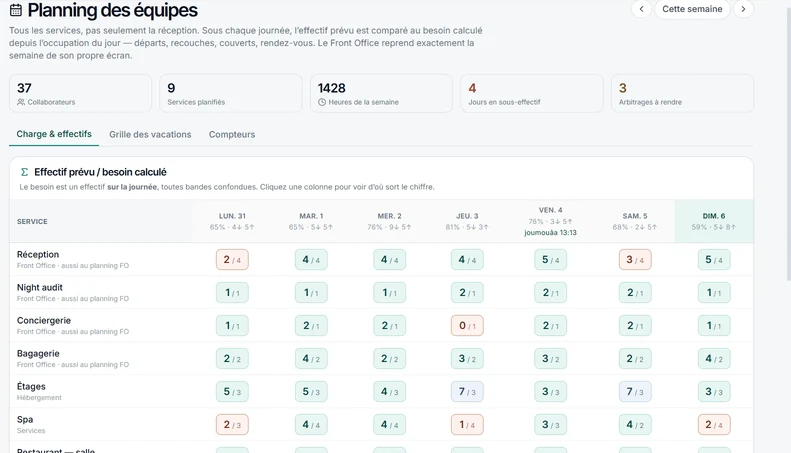Select the MER. 2 column header
The height and width of the screenshot is (453, 791).
[x=389, y=221]
